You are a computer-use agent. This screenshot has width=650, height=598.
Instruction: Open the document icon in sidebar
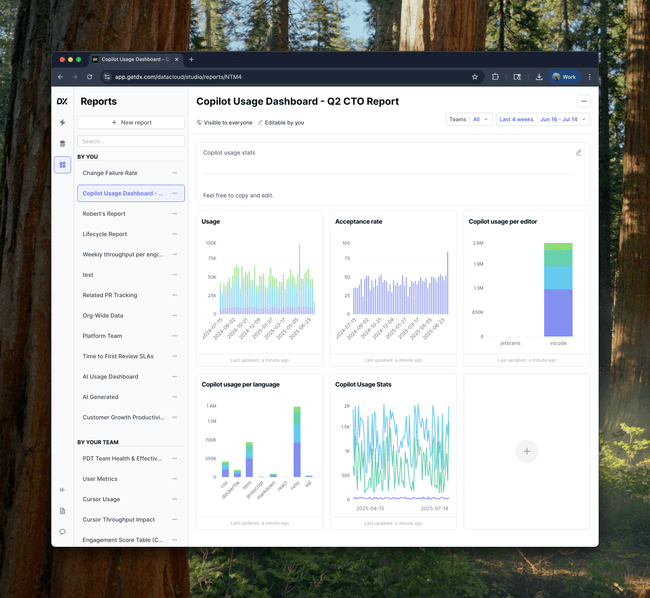pyautogui.click(x=62, y=511)
